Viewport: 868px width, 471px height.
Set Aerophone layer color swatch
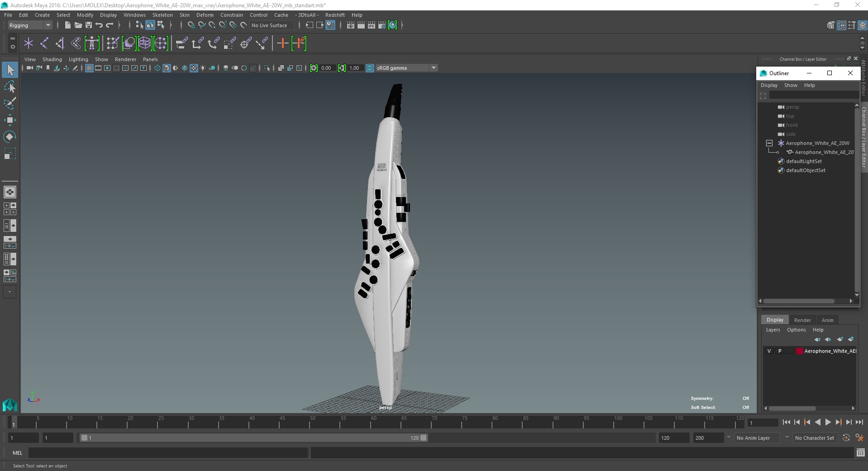coord(800,351)
